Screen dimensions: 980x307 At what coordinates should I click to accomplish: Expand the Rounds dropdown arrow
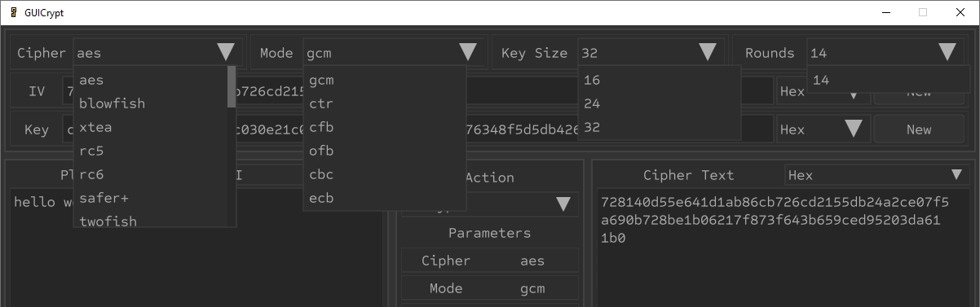pos(947,53)
